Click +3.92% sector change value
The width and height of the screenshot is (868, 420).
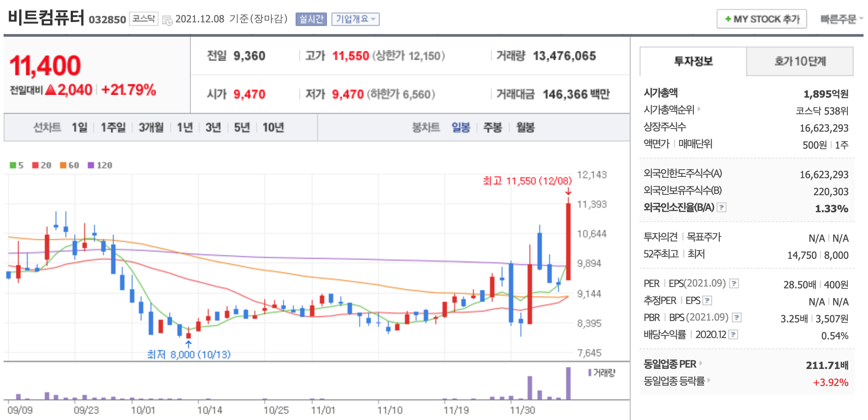coord(831,382)
